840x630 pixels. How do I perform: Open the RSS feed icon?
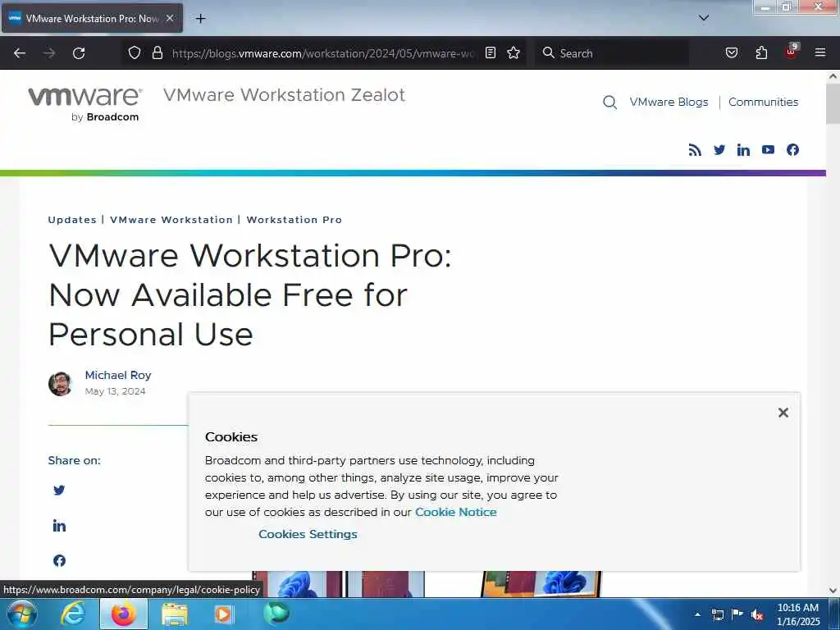point(695,150)
